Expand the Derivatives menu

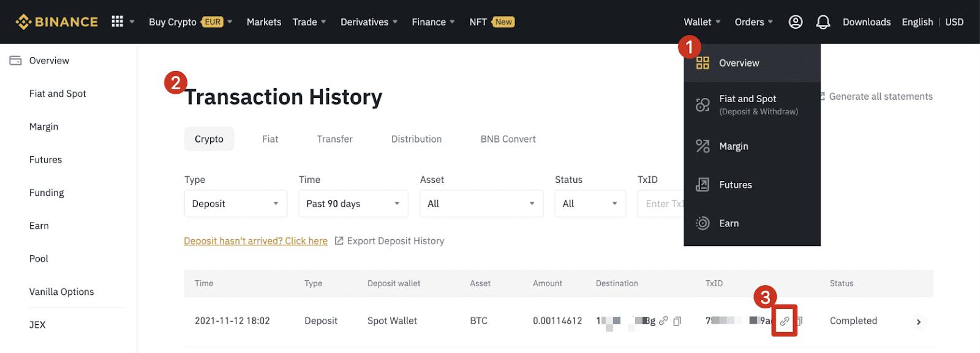coord(369,22)
